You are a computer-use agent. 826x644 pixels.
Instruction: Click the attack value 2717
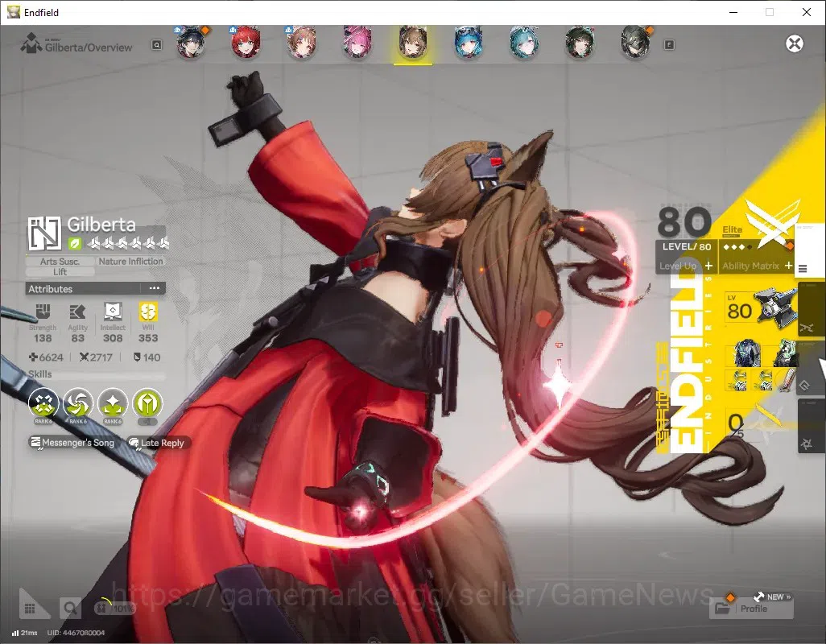click(x=96, y=357)
